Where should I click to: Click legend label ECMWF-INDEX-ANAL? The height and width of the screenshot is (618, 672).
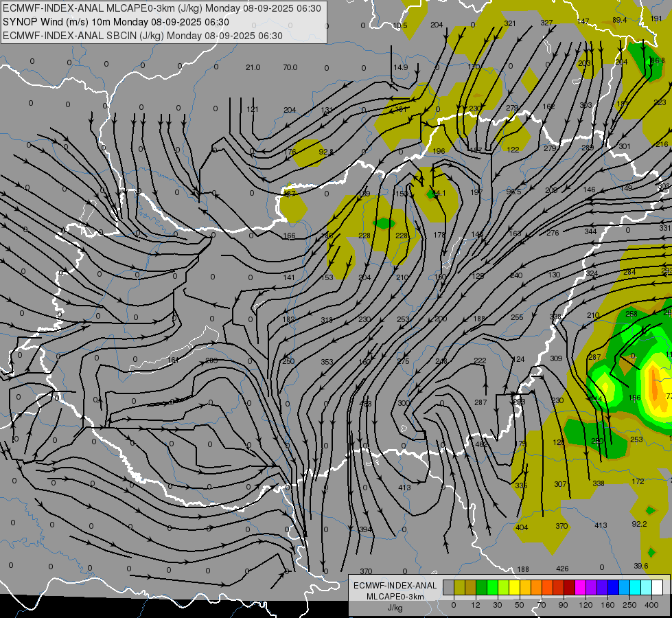395,586
